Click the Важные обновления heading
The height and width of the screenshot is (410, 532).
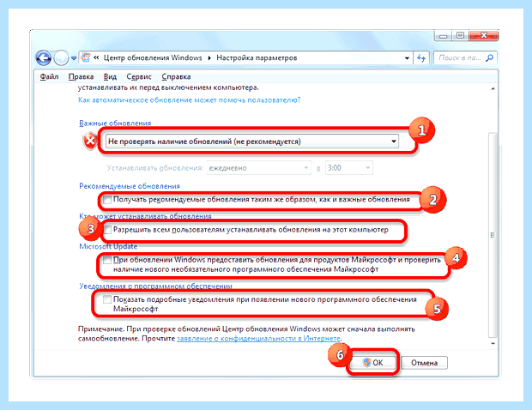point(115,123)
